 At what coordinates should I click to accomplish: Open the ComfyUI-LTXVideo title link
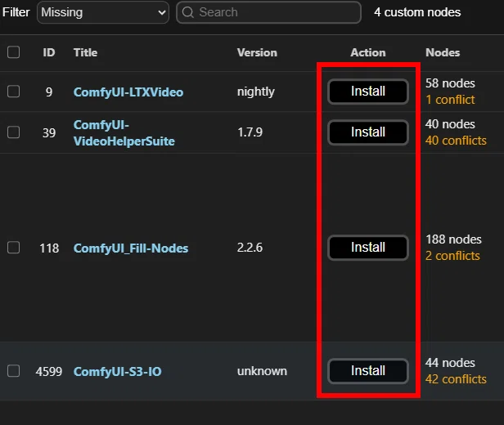click(128, 92)
